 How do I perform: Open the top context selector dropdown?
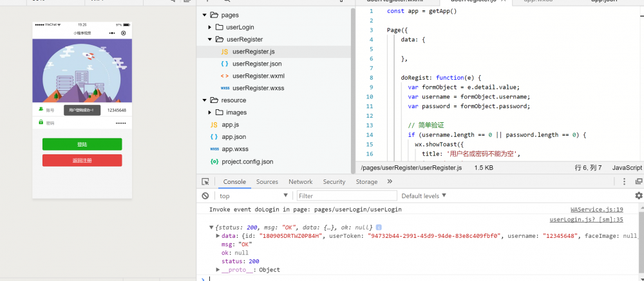click(253, 195)
